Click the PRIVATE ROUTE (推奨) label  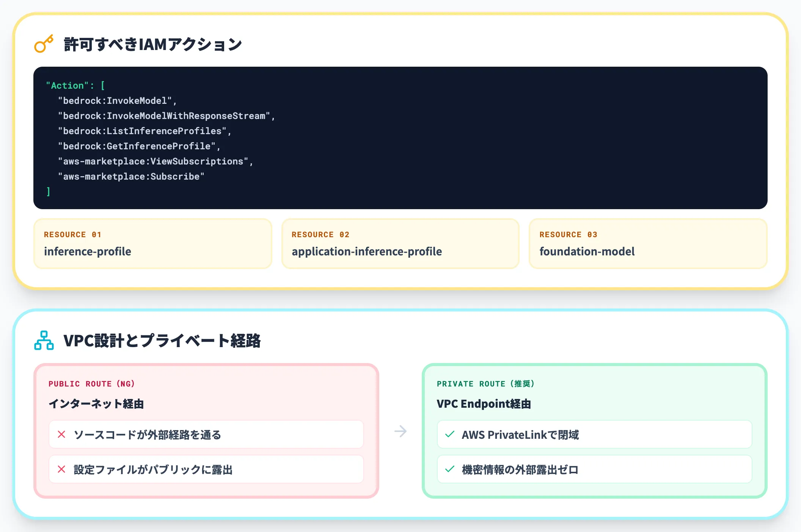(486, 384)
